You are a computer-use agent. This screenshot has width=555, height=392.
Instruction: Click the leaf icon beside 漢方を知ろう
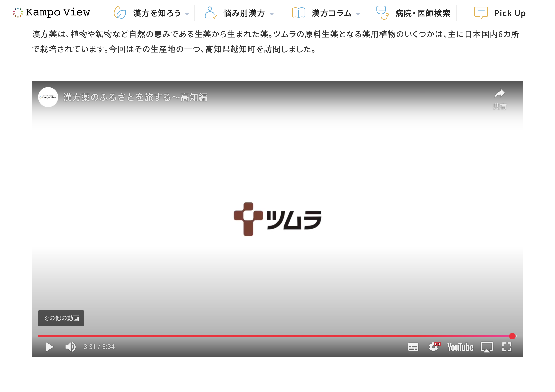coord(120,13)
